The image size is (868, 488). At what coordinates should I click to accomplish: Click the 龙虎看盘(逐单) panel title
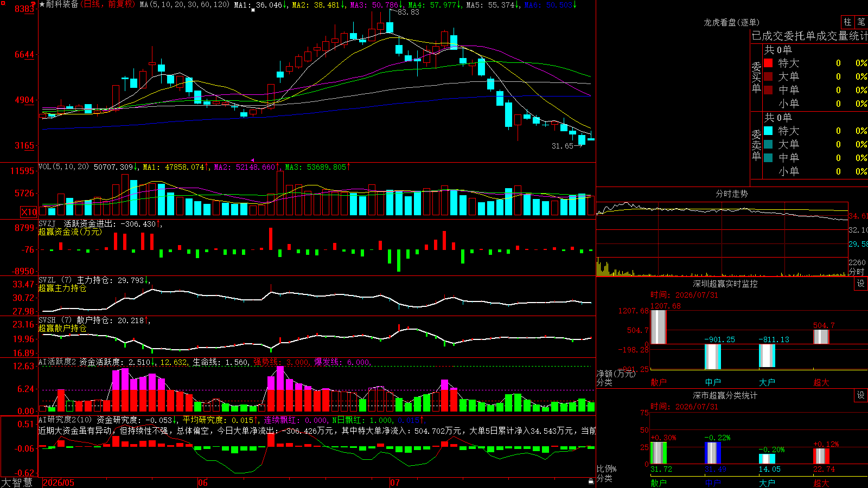click(x=731, y=22)
